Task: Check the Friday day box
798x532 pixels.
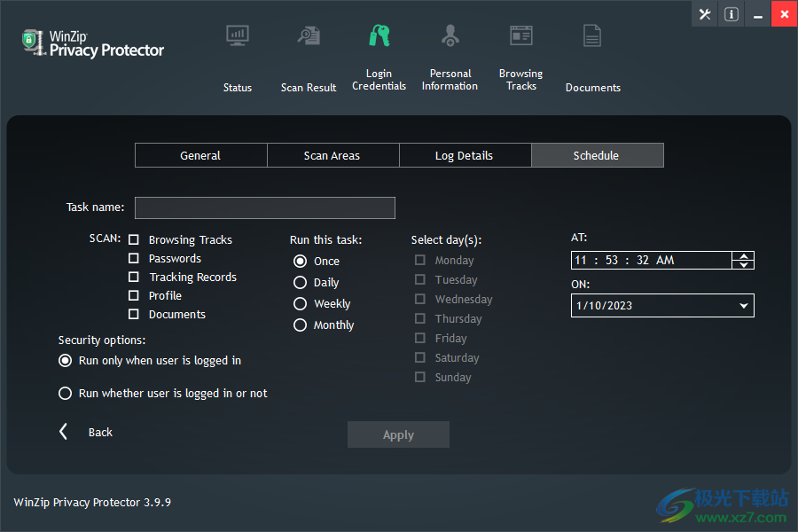Action: click(420, 338)
